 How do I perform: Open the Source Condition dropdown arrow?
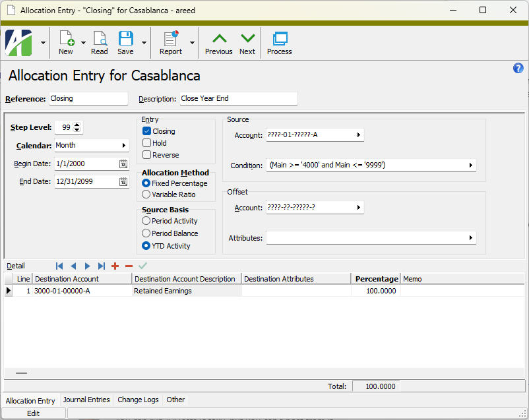coord(471,165)
